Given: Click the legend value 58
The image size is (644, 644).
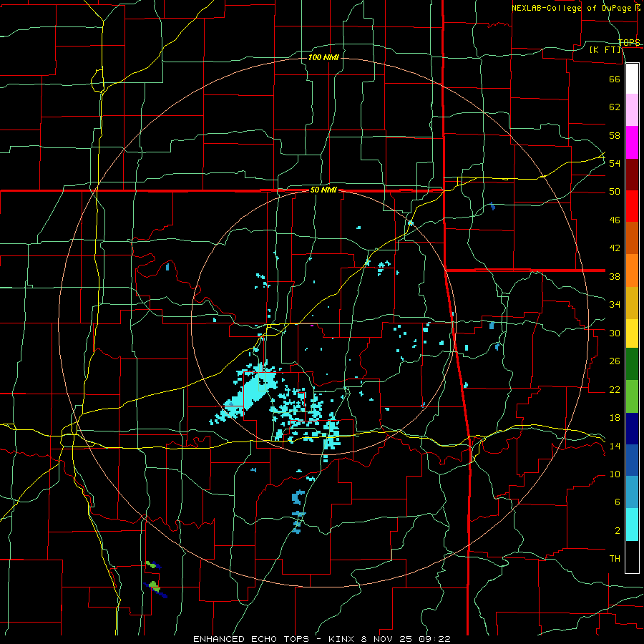Looking at the screenshot, I should [x=615, y=135].
